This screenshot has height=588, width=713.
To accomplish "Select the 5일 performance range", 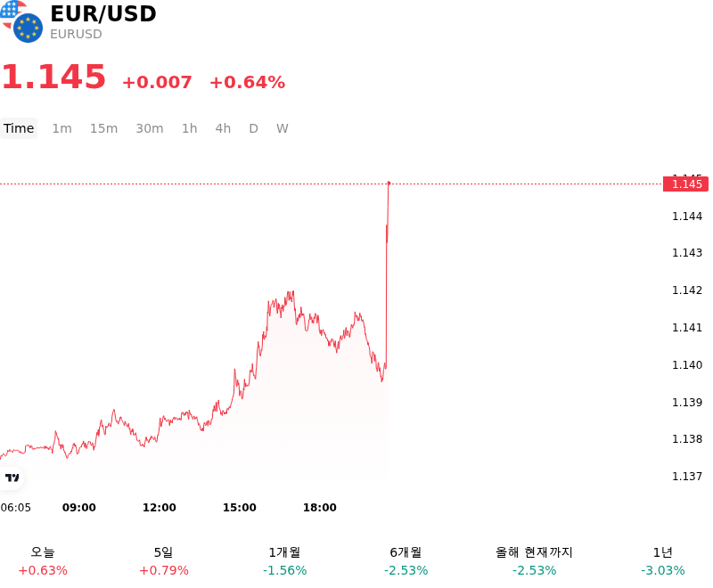I will 164,561.
